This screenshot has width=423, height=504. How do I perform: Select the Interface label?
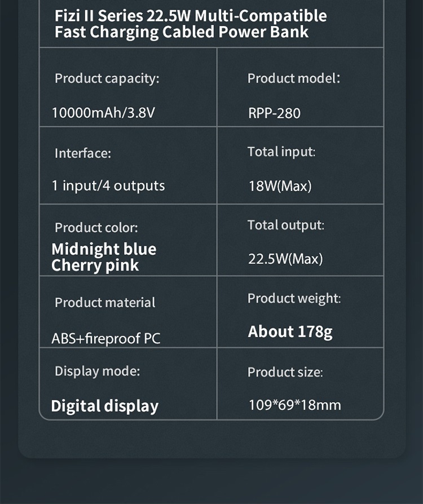pos(83,153)
